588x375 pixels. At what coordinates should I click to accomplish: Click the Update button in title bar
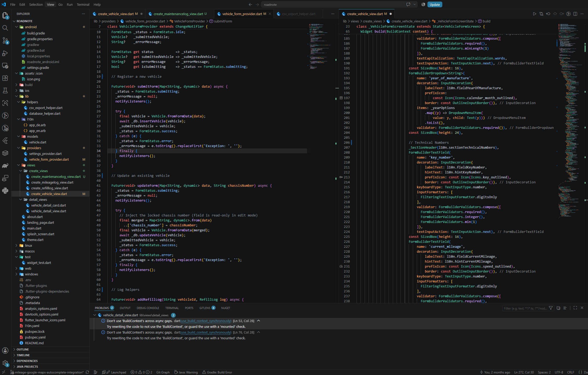click(x=435, y=4)
